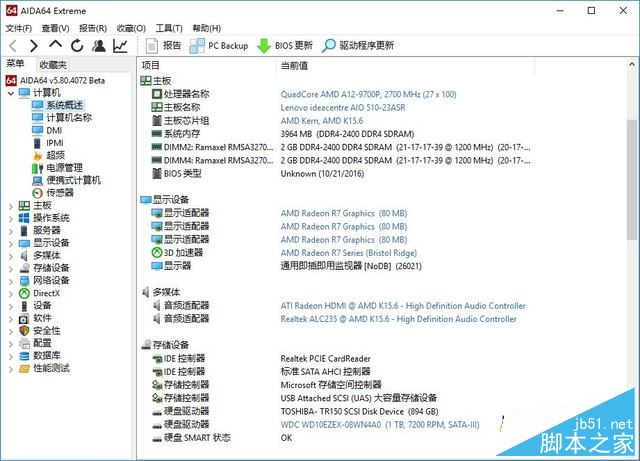Open the 收藏(O) menu

coord(131,28)
